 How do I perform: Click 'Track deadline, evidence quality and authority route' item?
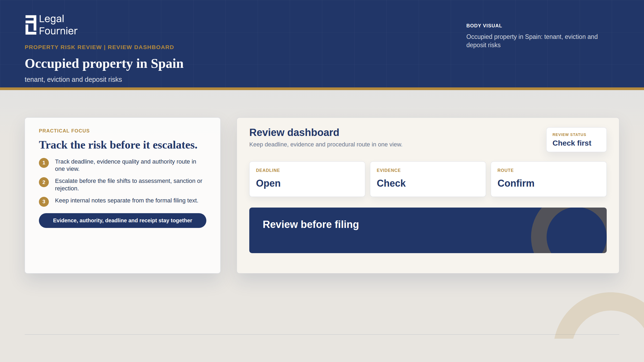click(x=126, y=165)
